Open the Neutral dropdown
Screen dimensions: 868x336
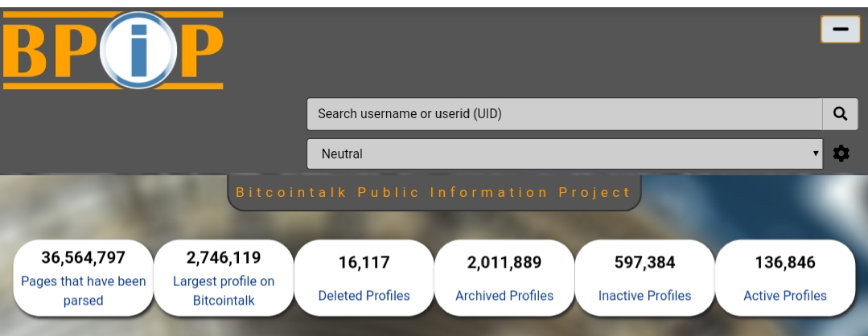coord(565,154)
